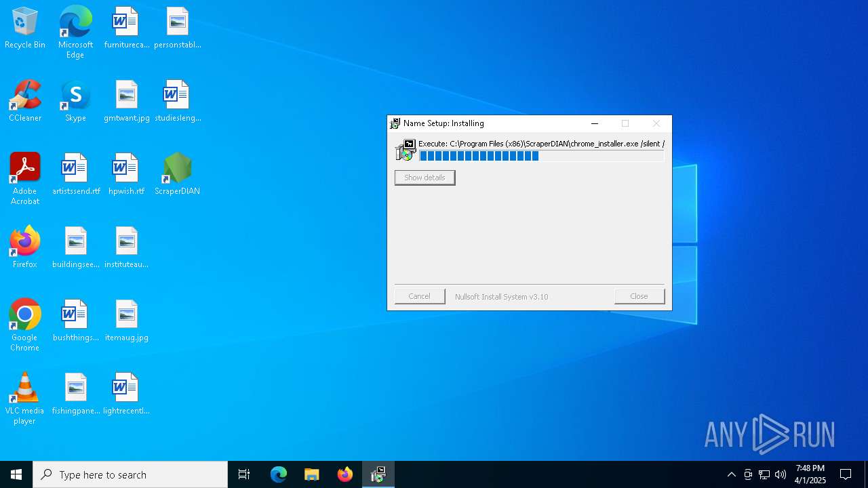Select the instituteau... image file
The height and width of the screenshot is (488, 868).
tap(126, 248)
